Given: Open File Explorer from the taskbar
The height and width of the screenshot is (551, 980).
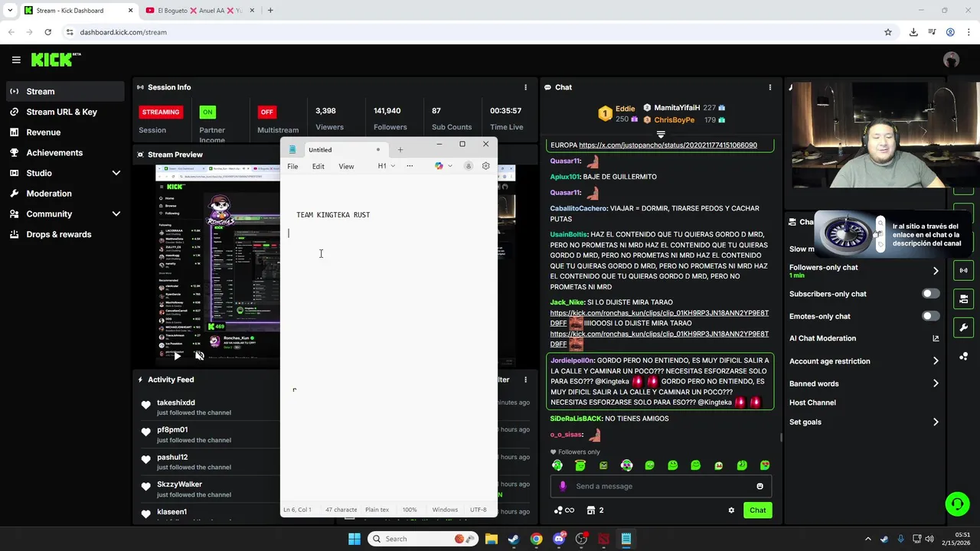Looking at the screenshot, I should point(491,539).
